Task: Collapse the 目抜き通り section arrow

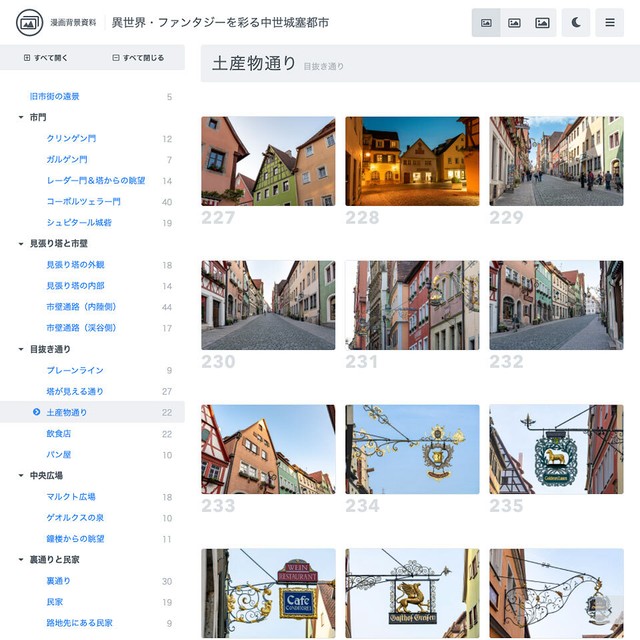Action: (x=21, y=349)
